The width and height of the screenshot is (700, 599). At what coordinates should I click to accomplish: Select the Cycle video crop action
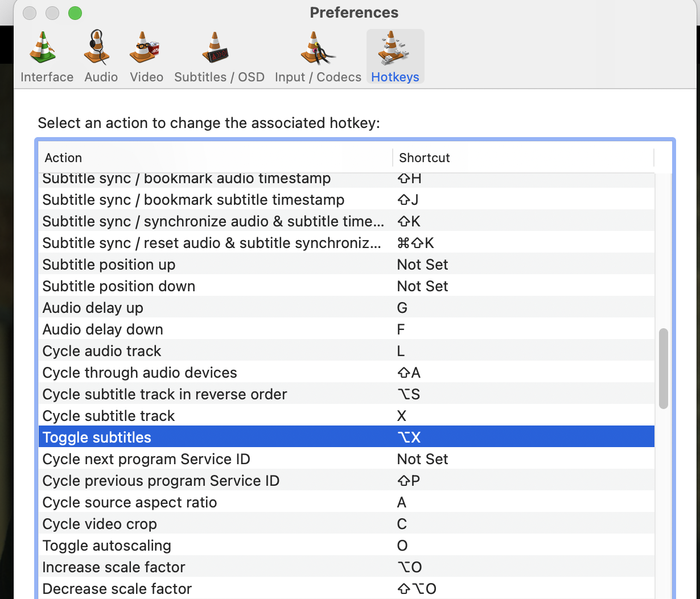click(100, 524)
